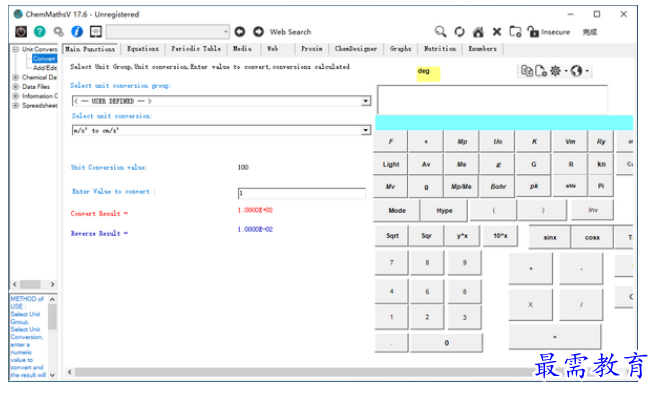Expand the Information tree node
656x397 pixels.
15,96
